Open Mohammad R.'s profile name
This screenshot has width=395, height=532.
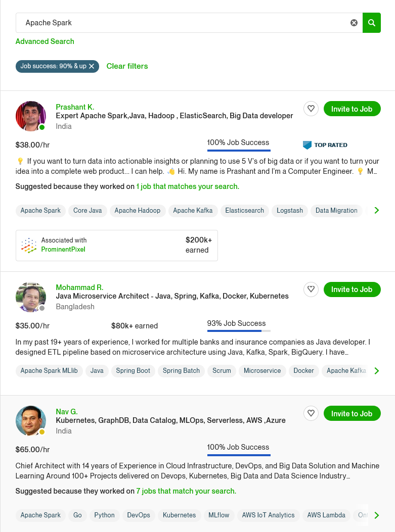[x=79, y=287]
